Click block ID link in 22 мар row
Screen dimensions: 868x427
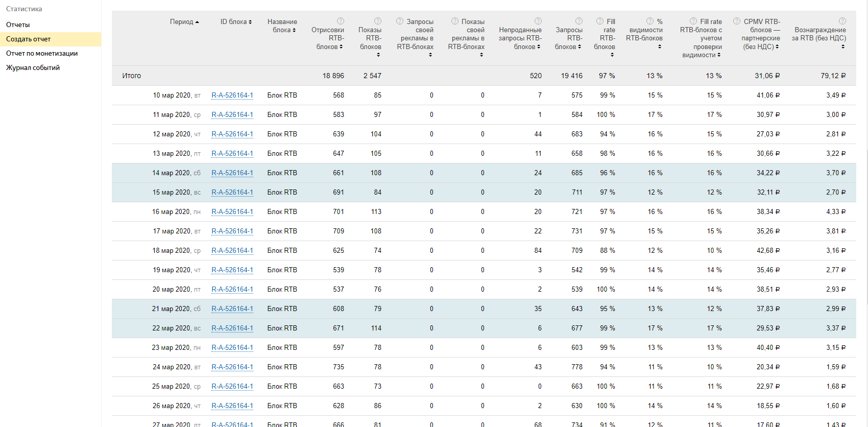coord(232,328)
